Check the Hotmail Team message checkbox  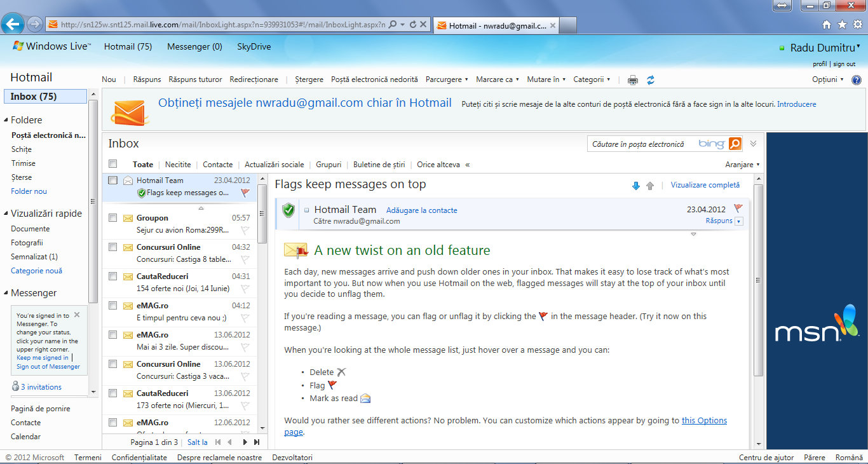point(112,181)
